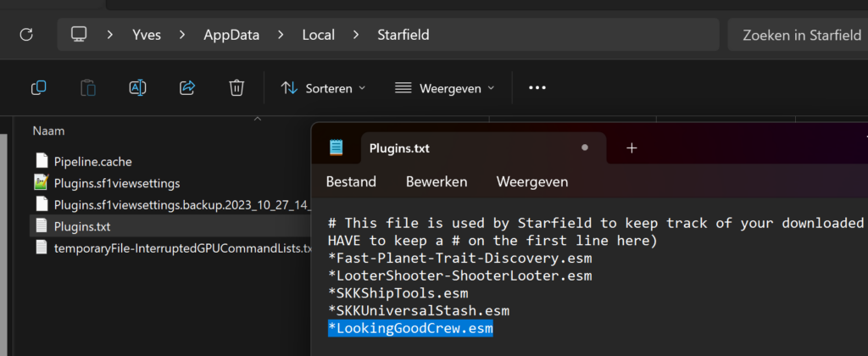Click the Notepad app icon beside the Plugins.txt tab
This screenshot has width=868, height=356.
coord(336,147)
